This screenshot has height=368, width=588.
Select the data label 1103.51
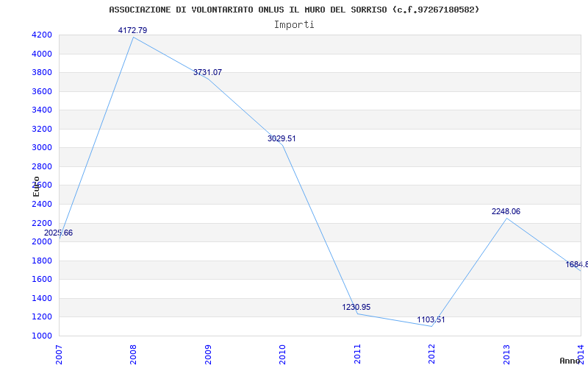click(x=431, y=320)
